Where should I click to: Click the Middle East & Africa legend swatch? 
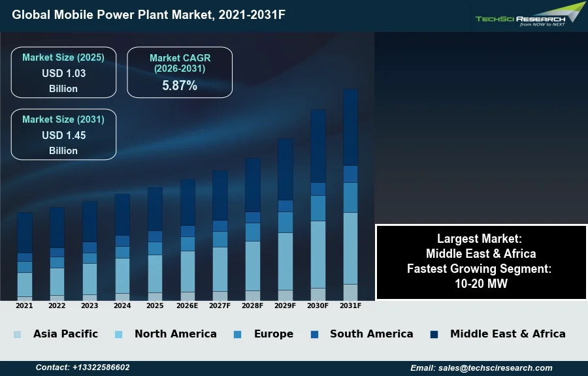[434, 334]
